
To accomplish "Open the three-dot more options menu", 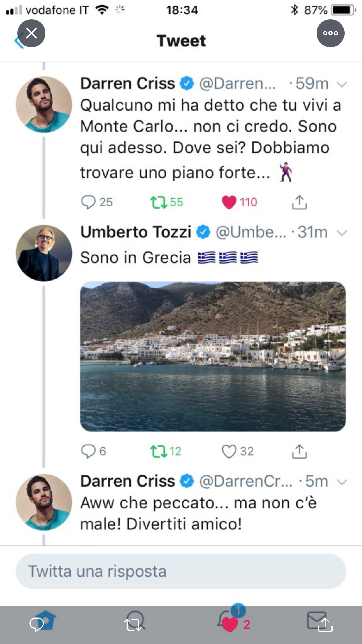I will 330,33.
